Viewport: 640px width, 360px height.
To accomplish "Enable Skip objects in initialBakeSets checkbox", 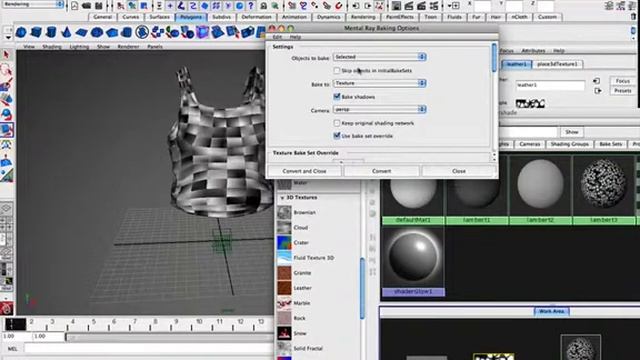I will click(x=337, y=71).
